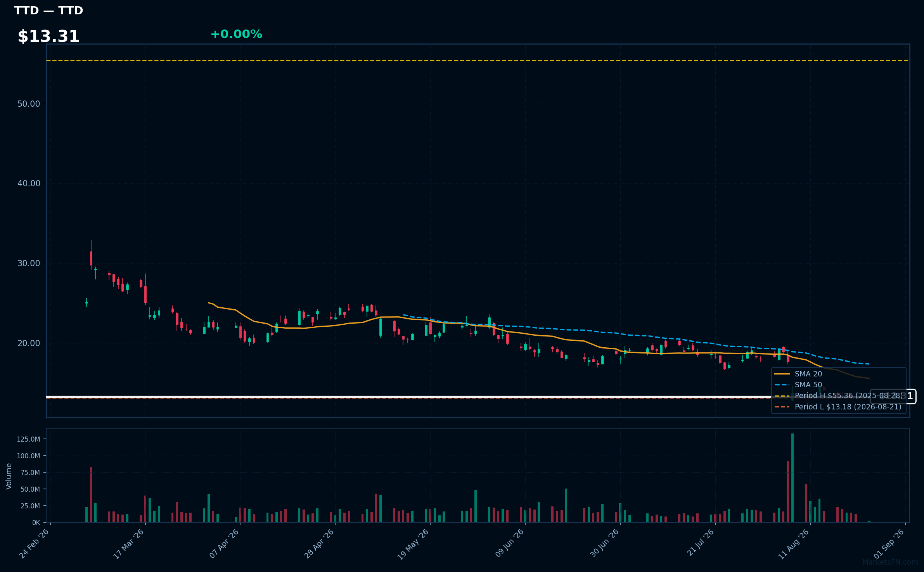Select the $13.31 current price value
Viewport: 924px width, 572px height.
coord(48,36)
